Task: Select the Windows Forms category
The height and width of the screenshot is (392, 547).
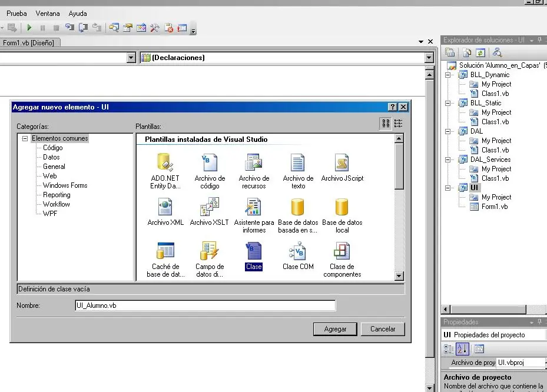Action: (x=65, y=185)
